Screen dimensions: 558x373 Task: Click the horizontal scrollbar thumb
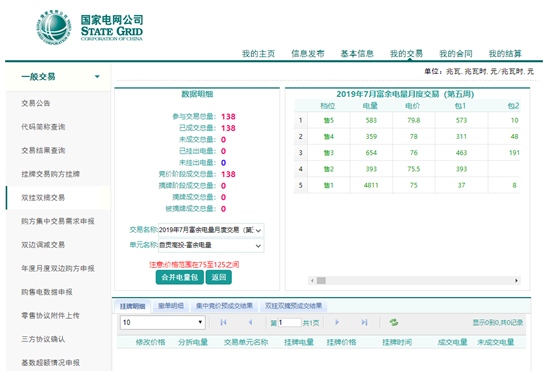coord(321,280)
